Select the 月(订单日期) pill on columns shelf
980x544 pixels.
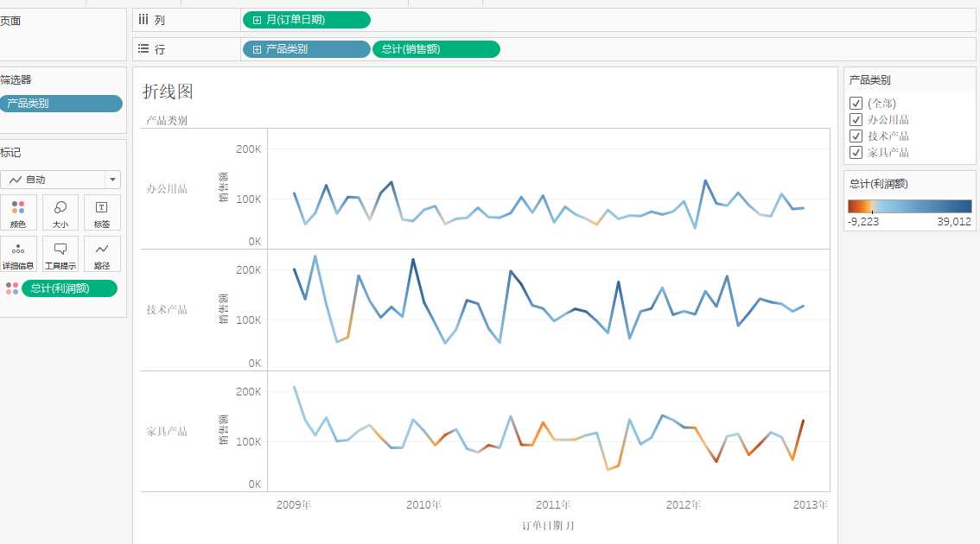[x=306, y=20]
